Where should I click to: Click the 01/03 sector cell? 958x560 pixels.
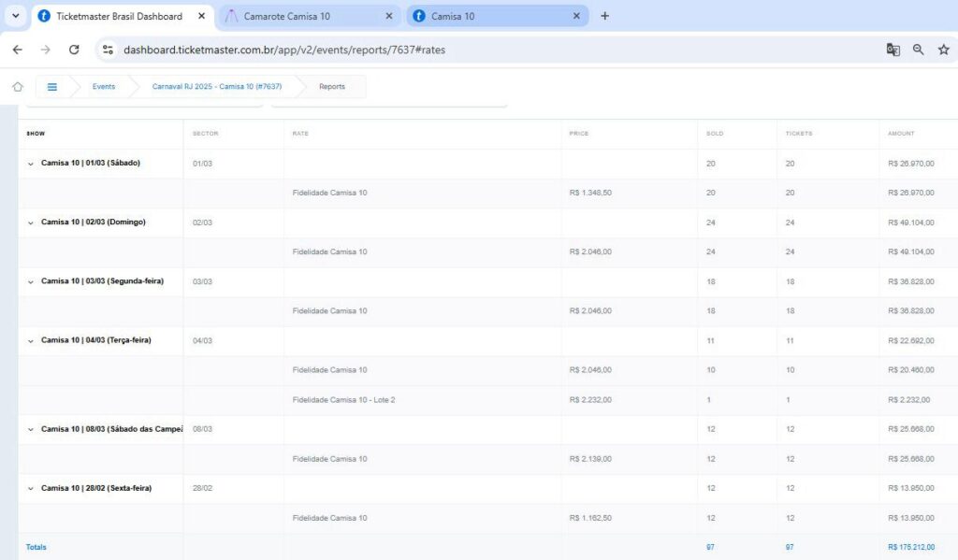tap(202, 164)
